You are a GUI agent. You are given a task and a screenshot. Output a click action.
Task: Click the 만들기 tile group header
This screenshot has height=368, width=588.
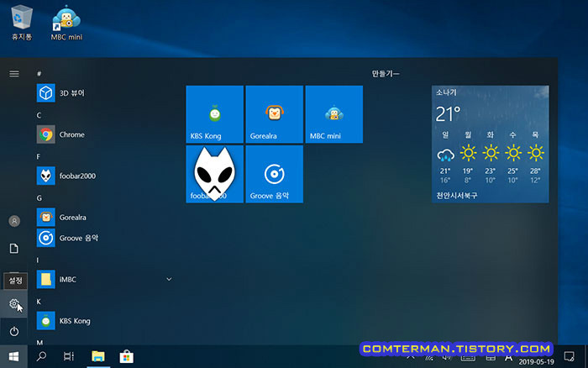(385, 74)
